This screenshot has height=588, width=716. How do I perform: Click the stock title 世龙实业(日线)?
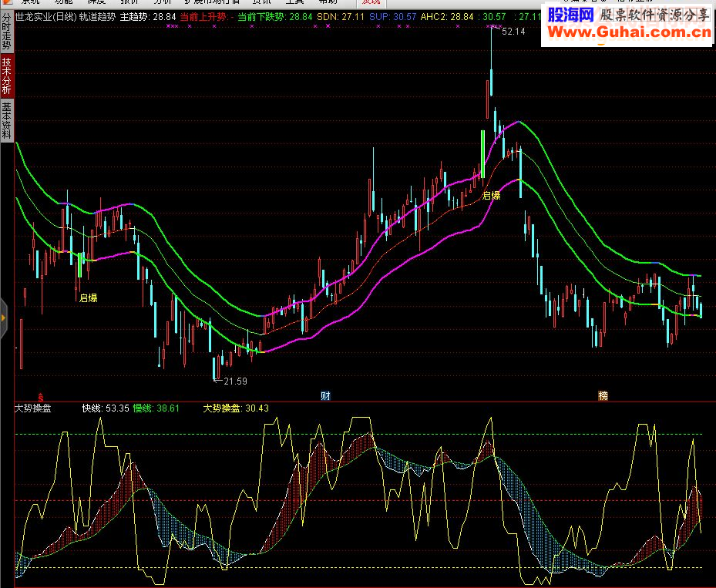(x=46, y=18)
